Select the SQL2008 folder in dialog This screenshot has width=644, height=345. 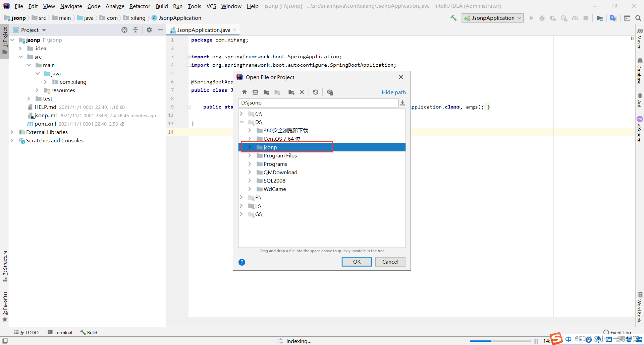(274, 181)
